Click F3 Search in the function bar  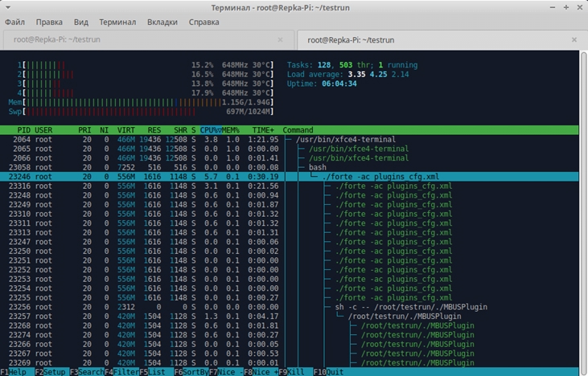[x=87, y=372]
